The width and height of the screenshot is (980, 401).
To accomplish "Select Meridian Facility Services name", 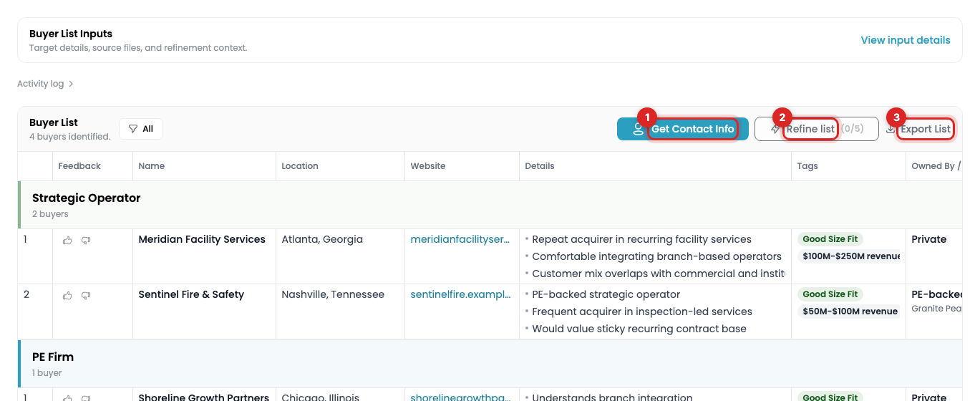I will [x=202, y=239].
